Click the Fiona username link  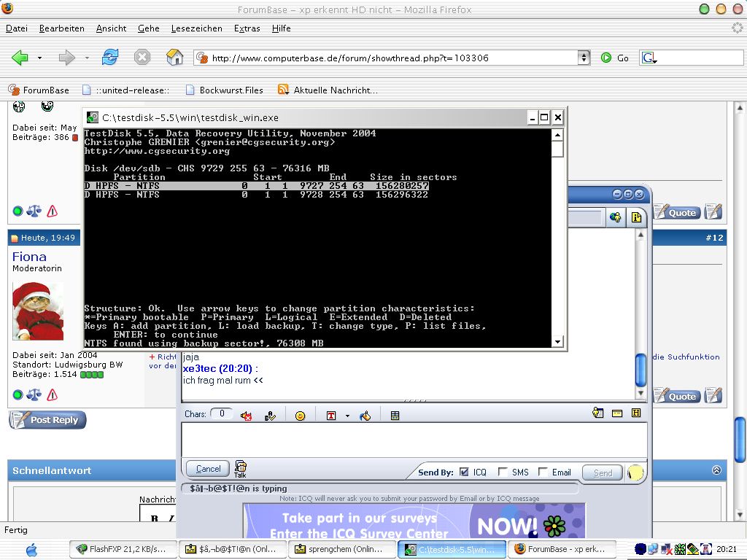tap(29, 257)
